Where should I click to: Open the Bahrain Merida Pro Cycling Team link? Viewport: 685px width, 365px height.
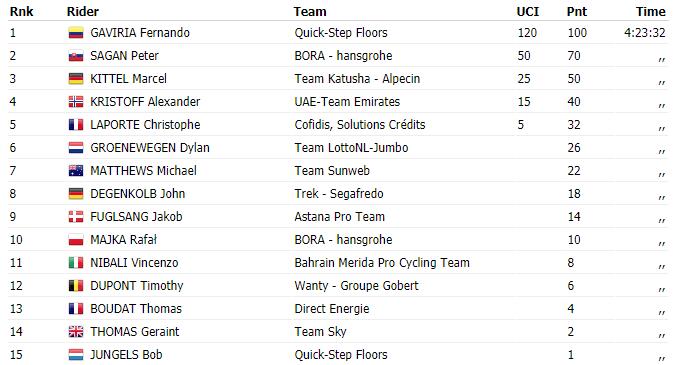click(382, 263)
